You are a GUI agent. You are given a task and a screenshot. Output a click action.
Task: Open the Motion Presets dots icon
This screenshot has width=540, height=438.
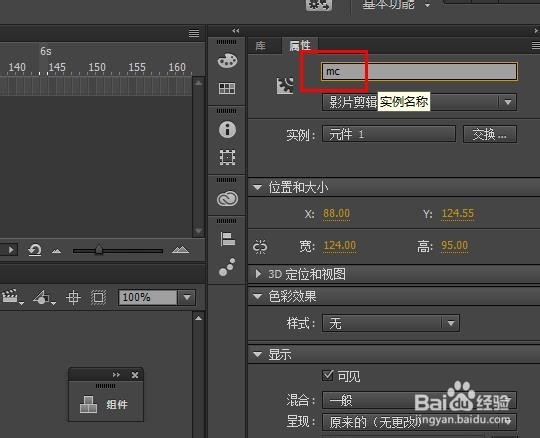tap(227, 267)
